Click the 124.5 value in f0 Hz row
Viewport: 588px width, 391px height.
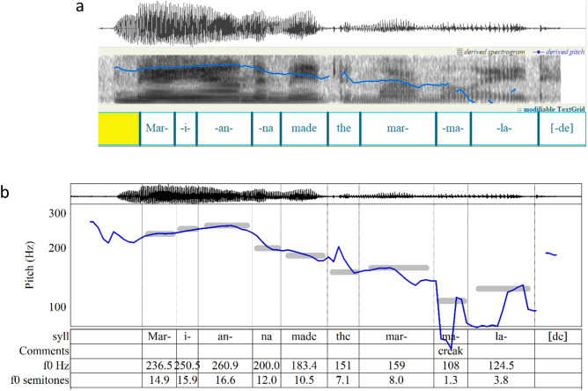[x=501, y=365]
